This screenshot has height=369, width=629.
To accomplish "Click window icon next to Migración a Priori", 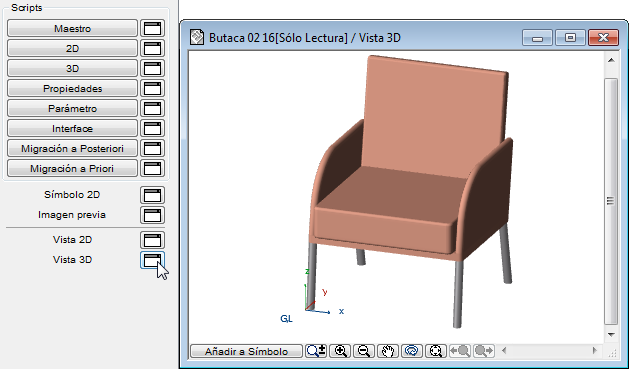I will pos(152,169).
